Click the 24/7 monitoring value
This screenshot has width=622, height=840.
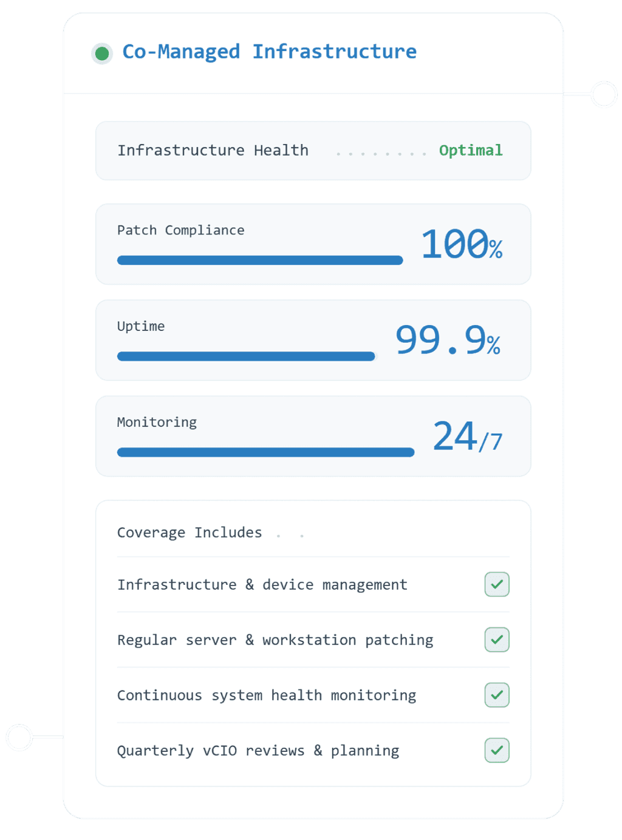[468, 436]
